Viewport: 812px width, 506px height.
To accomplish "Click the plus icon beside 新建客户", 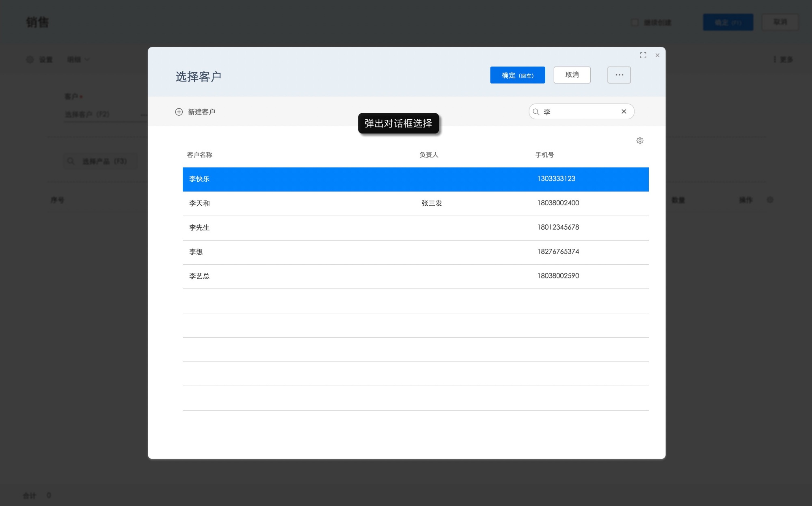I will pyautogui.click(x=179, y=112).
